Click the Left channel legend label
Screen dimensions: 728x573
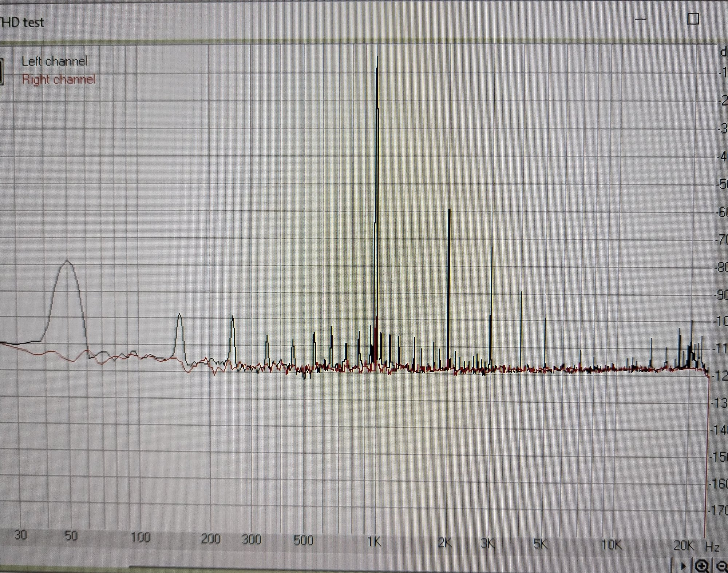54,61
